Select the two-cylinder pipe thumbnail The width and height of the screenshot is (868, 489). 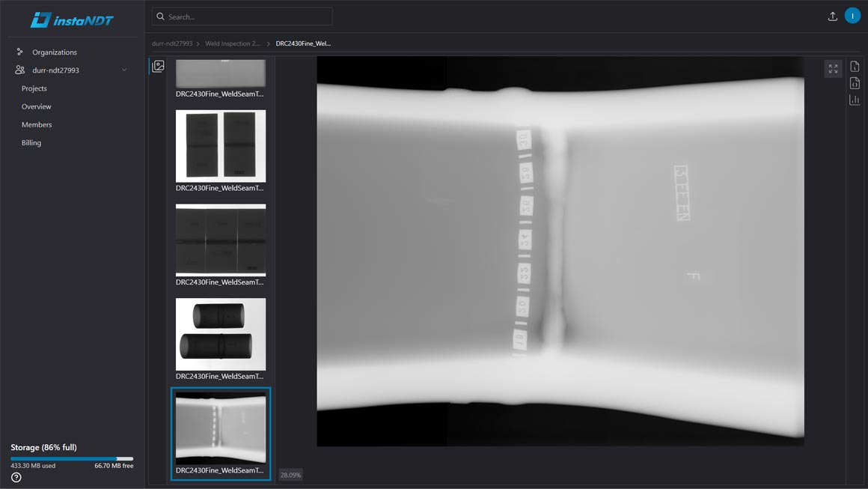(221, 334)
